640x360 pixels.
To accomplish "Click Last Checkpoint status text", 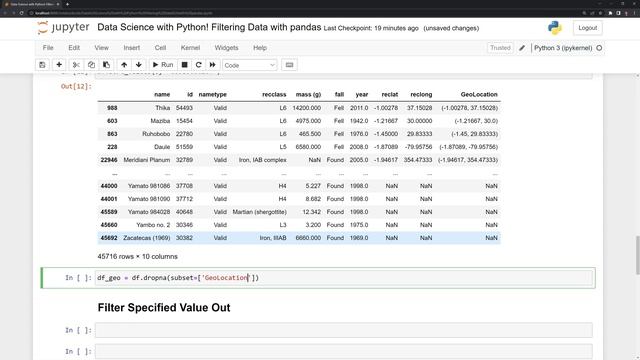I will [x=371, y=28].
